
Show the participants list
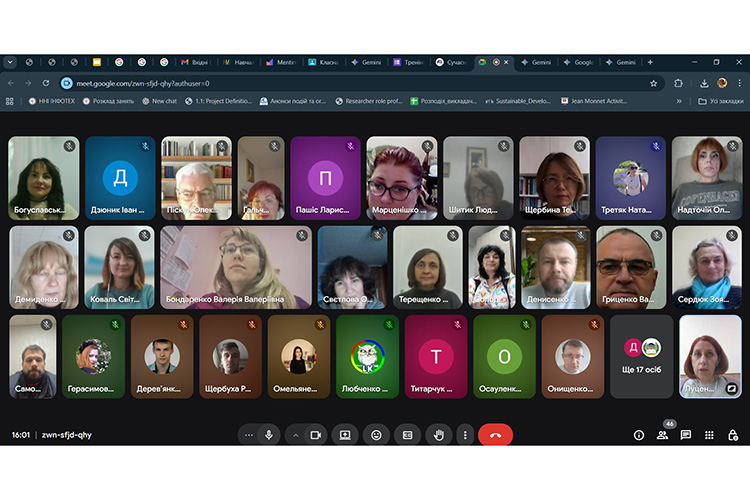[x=662, y=435]
